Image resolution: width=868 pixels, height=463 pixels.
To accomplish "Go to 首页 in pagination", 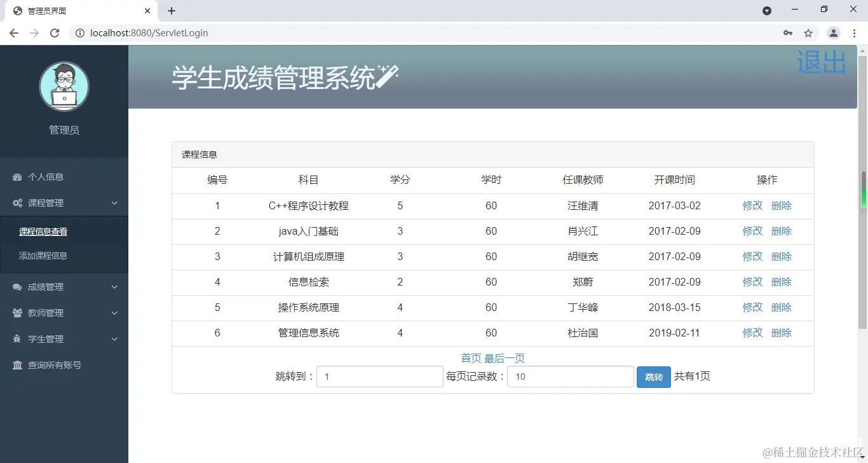I will 471,358.
